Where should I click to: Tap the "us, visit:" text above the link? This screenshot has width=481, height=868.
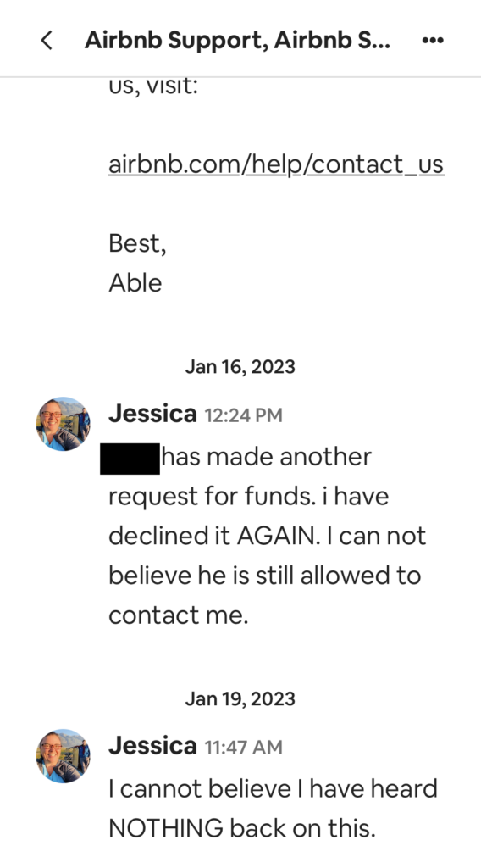click(153, 87)
